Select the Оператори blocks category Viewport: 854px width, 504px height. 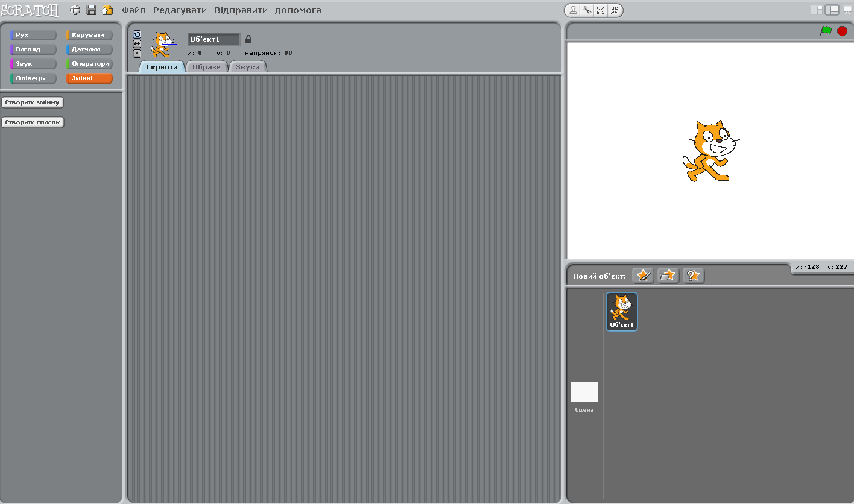[89, 64]
